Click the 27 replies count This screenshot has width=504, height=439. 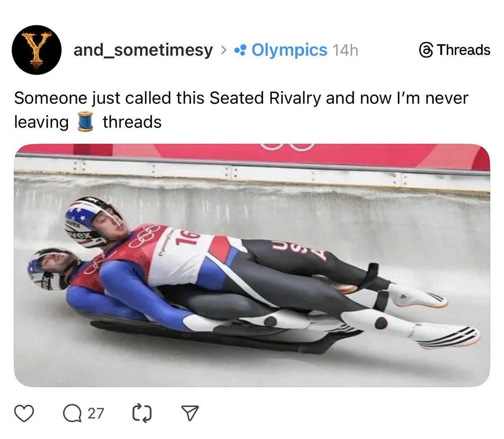[96, 413]
